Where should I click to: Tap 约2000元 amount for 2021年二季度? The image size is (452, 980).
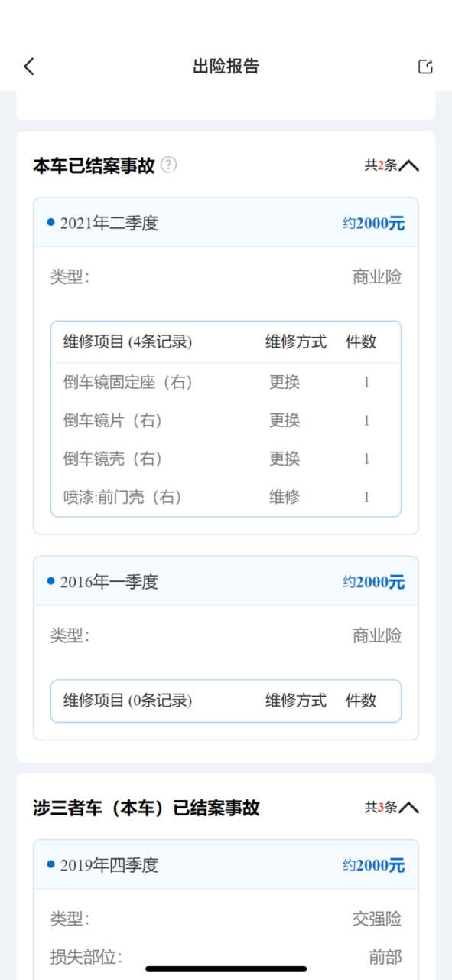coord(373,224)
